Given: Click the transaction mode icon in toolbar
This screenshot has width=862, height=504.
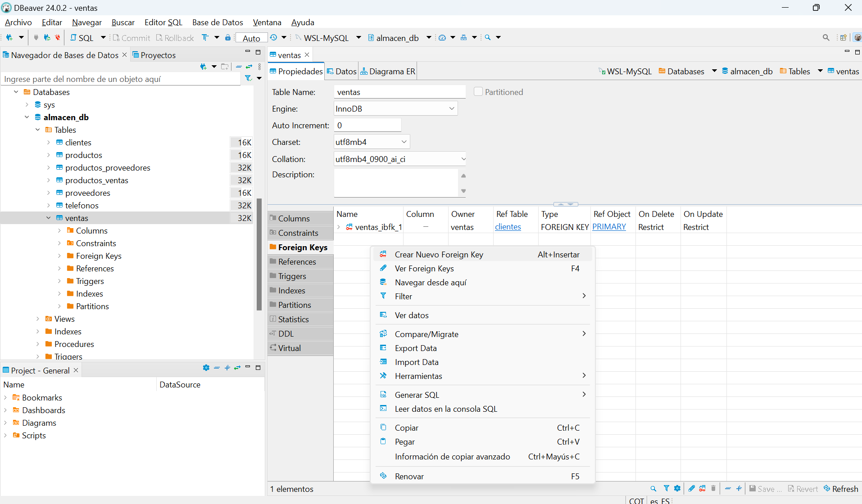Looking at the screenshot, I should click(x=205, y=38).
